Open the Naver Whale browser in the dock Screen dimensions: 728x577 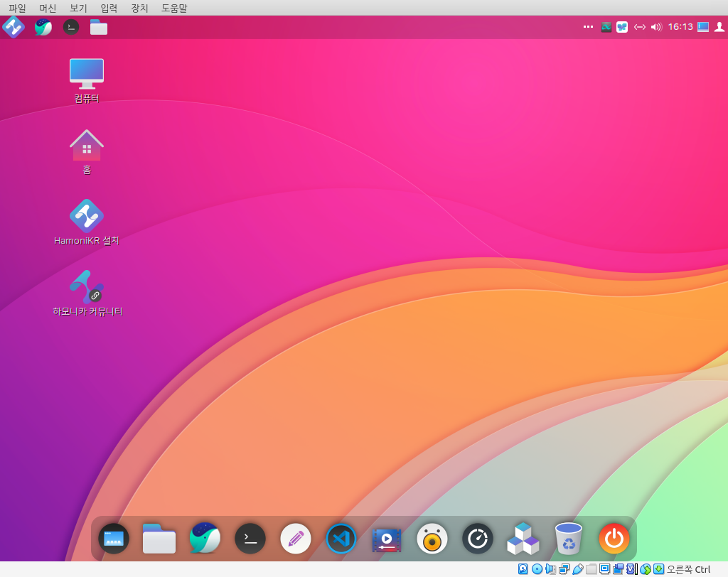[x=205, y=539]
